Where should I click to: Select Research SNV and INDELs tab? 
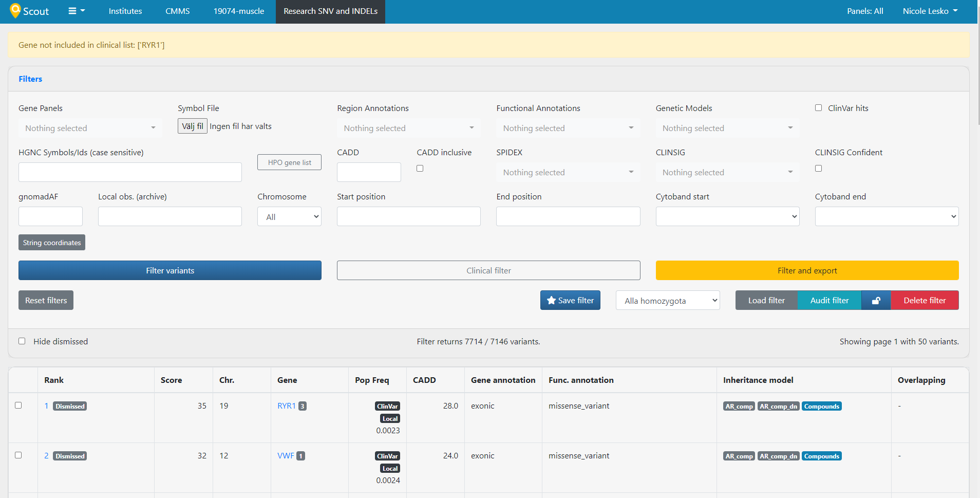coord(330,11)
